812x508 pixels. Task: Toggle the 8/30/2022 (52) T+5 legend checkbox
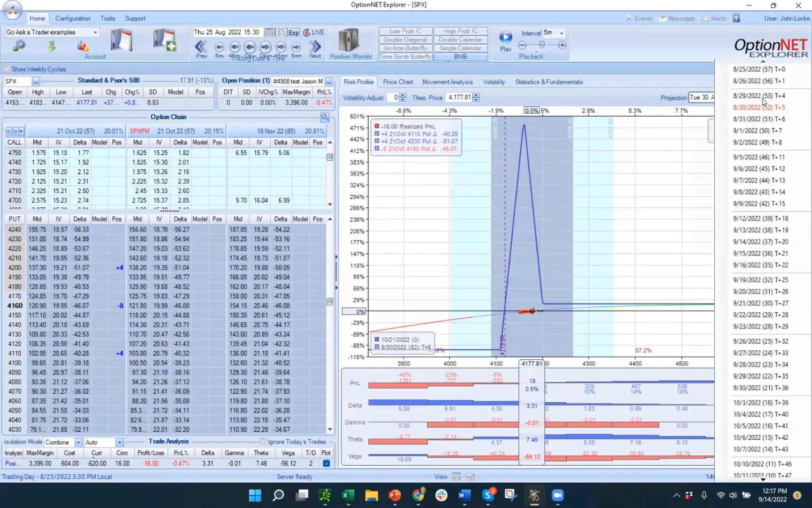point(377,347)
